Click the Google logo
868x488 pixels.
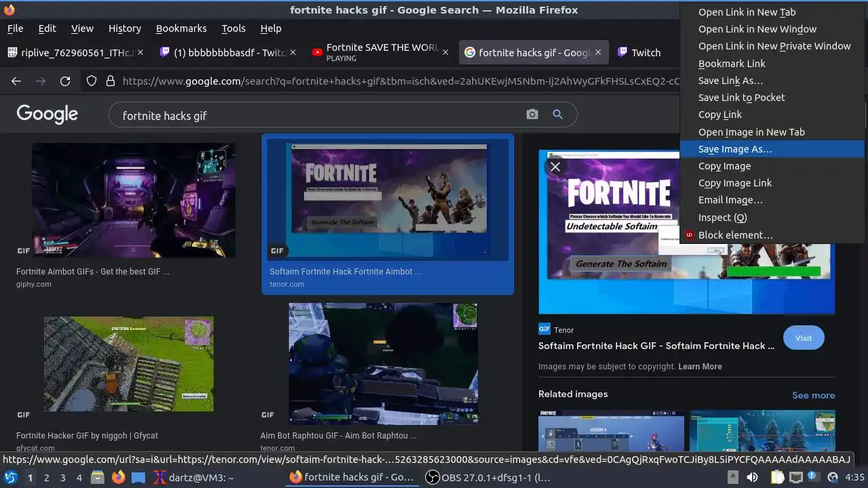(x=47, y=115)
